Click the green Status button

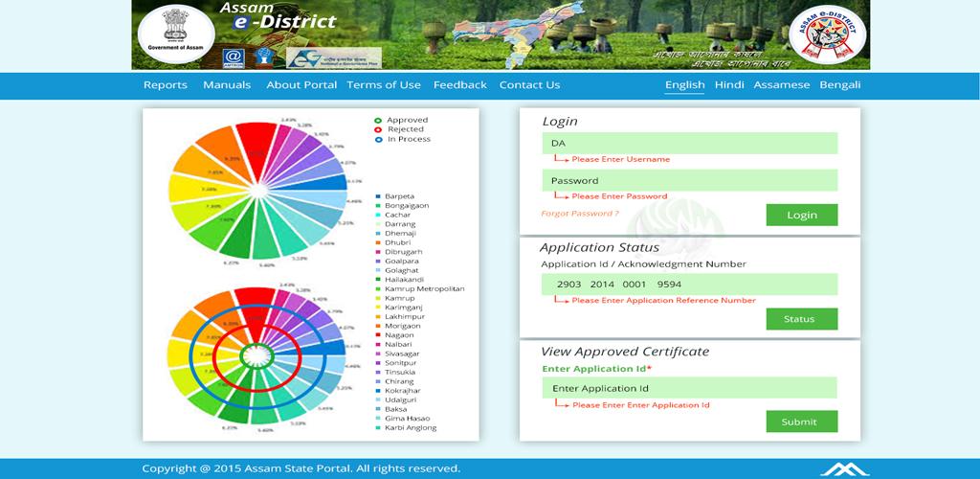coord(802,319)
